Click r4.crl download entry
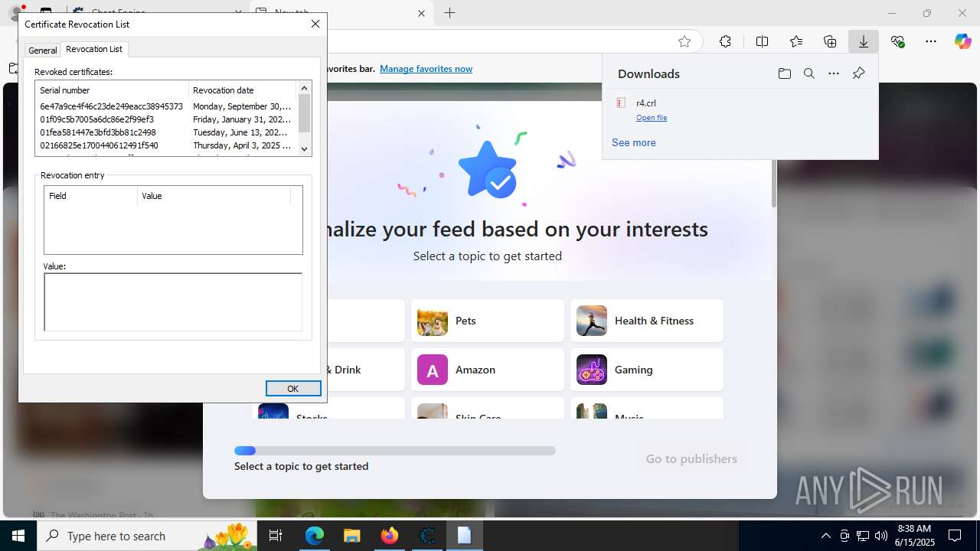The width and height of the screenshot is (980, 551). click(x=646, y=103)
